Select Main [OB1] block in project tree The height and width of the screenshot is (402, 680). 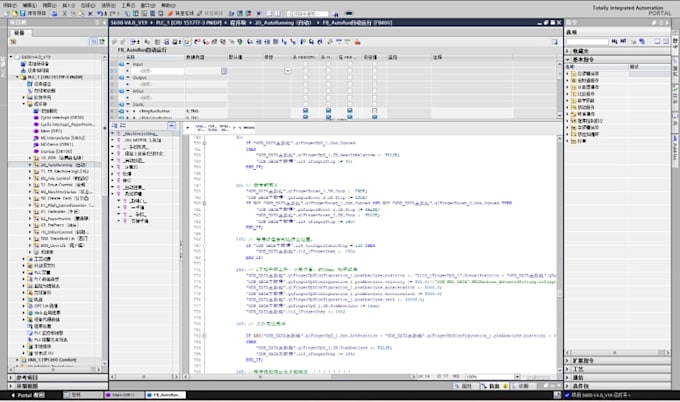point(51,131)
